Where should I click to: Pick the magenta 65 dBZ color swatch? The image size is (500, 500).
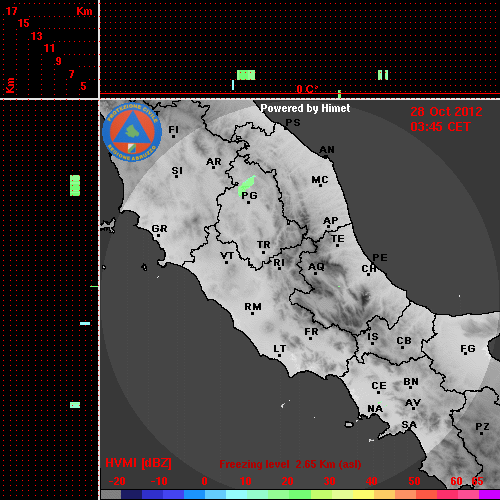coord(489,494)
